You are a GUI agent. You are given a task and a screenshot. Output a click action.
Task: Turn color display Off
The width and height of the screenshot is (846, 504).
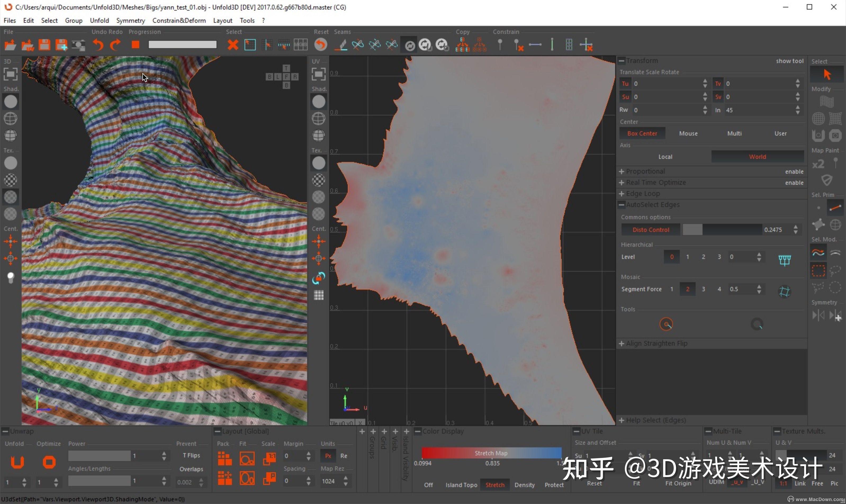click(x=428, y=485)
